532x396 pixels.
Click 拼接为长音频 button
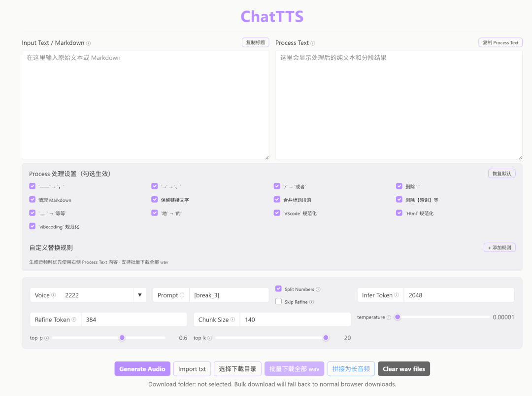(x=351, y=369)
